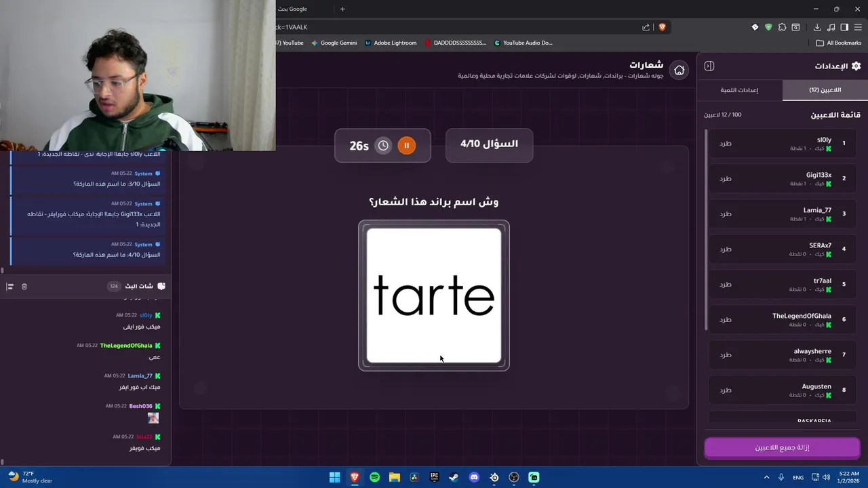Kick player Augusten with طرد

coord(726,390)
